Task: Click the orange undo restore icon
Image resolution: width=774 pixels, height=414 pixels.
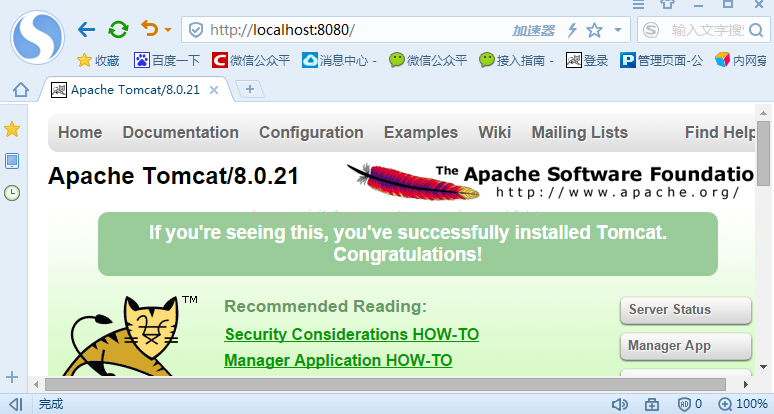Action: coord(150,29)
